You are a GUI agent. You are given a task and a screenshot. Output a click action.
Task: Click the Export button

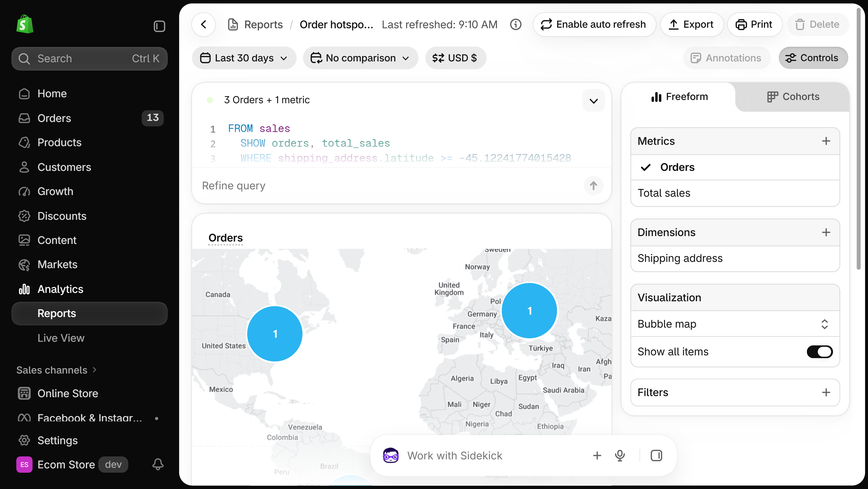point(692,24)
